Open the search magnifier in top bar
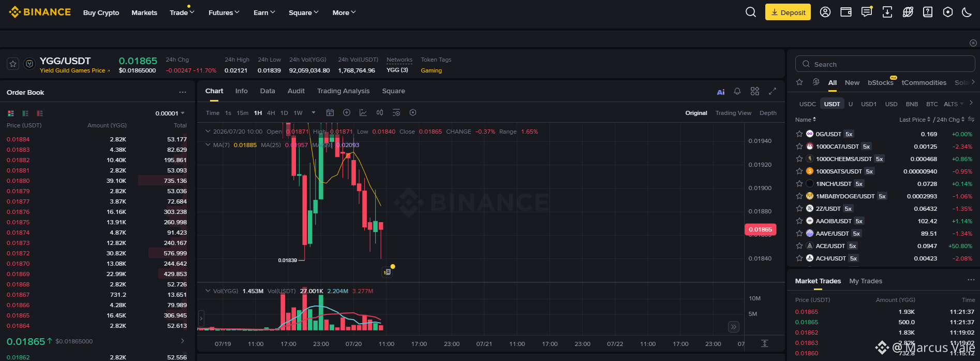This screenshot has height=361, width=980. 751,12
